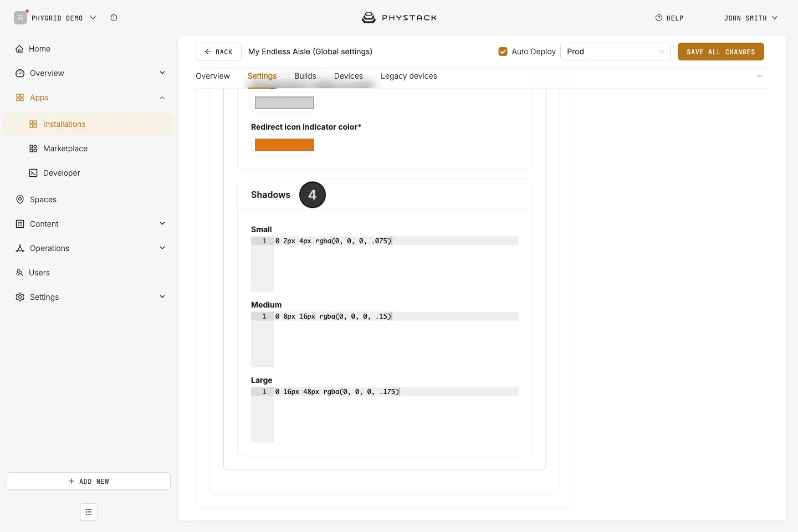Screen dimensions: 798x532
Task: Click Save All Changes button
Action: pos(721,52)
